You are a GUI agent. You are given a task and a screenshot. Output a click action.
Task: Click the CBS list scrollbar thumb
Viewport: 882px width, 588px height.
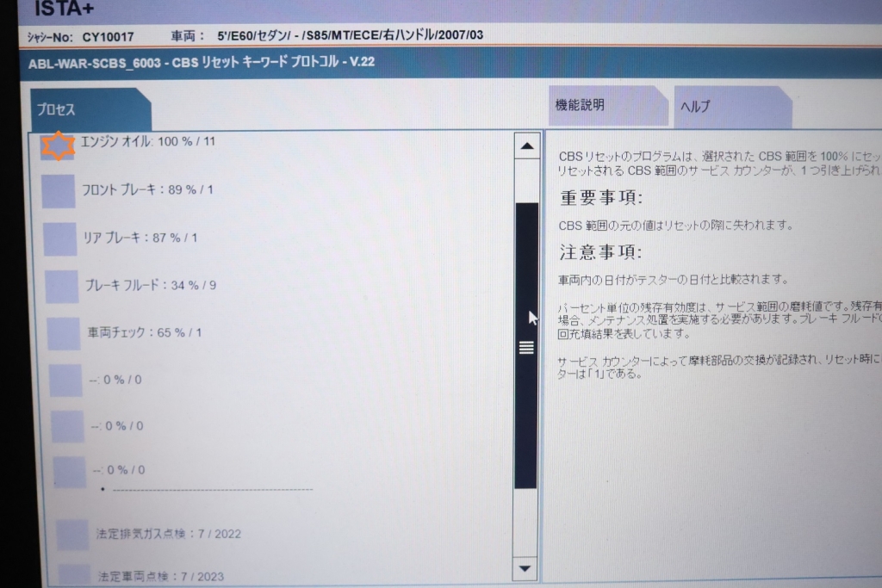(x=526, y=346)
